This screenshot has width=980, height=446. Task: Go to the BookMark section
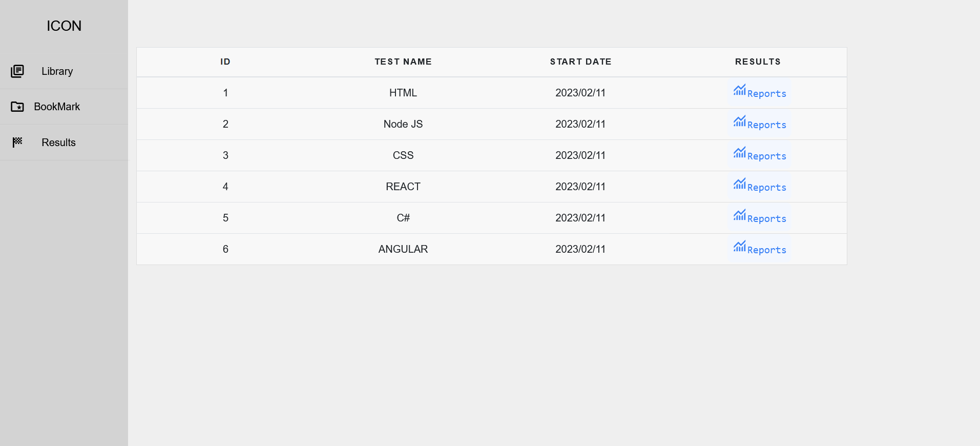pos(57,107)
